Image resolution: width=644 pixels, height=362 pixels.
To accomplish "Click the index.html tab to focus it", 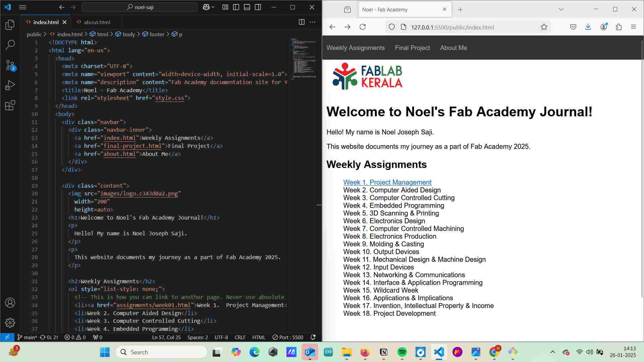I will 46,22.
